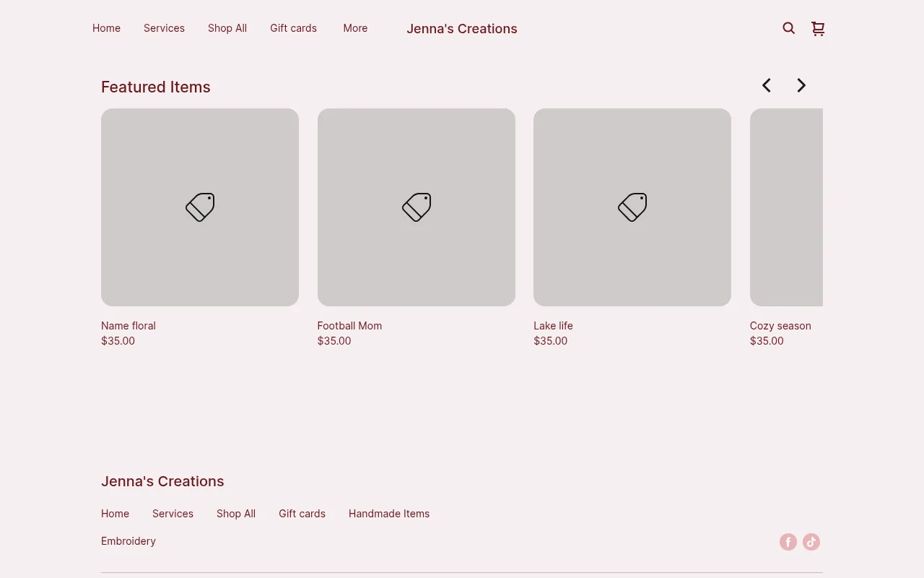Click the $35.00 price under Lake life
This screenshot has width=924, height=578.
point(551,341)
